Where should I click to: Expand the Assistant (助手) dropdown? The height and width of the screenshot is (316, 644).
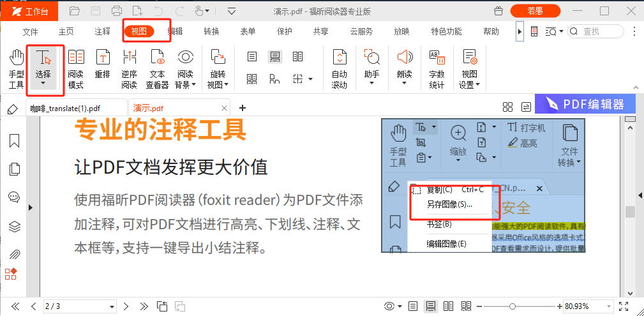point(371,84)
